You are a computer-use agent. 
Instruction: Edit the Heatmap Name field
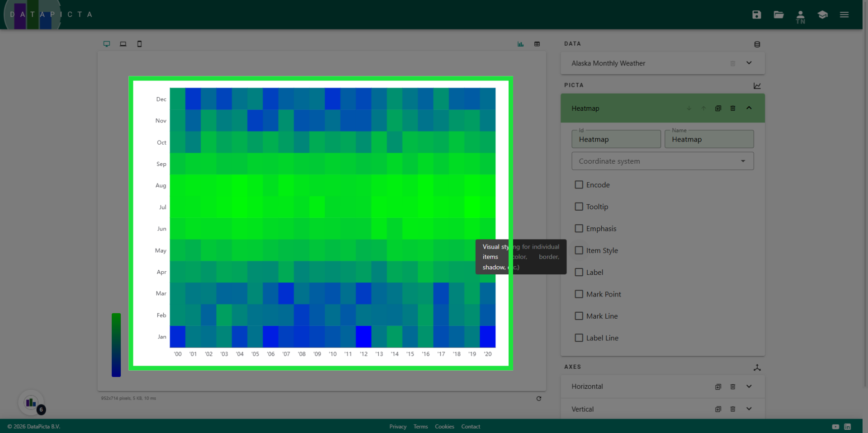coord(709,139)
